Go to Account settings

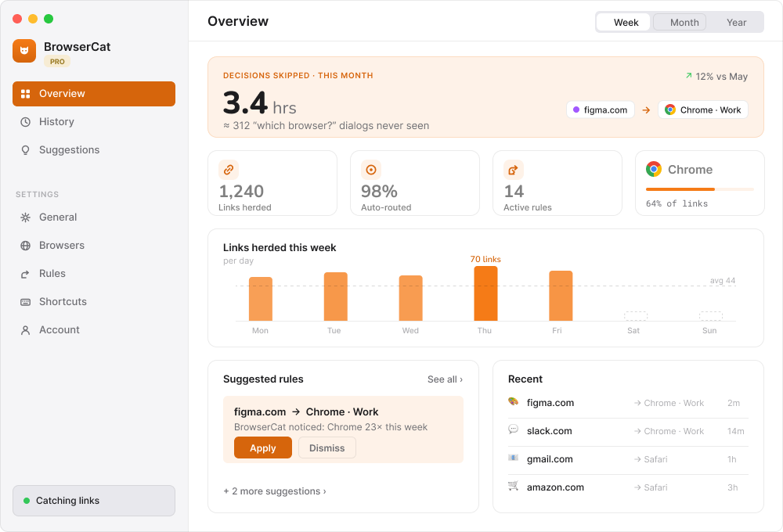[94, 330]
